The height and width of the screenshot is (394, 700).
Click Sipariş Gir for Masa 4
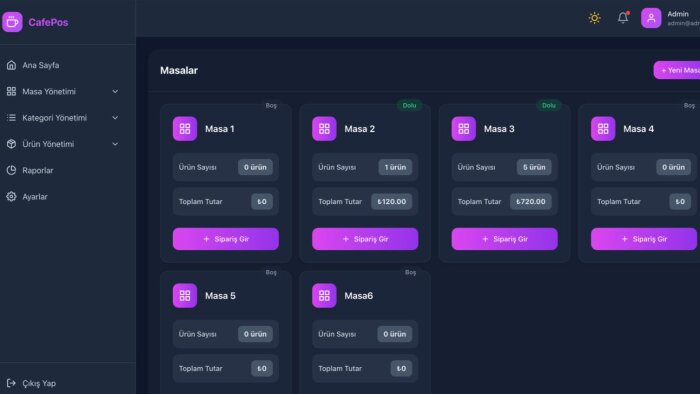pyautogui.click(x=644, y=239)
